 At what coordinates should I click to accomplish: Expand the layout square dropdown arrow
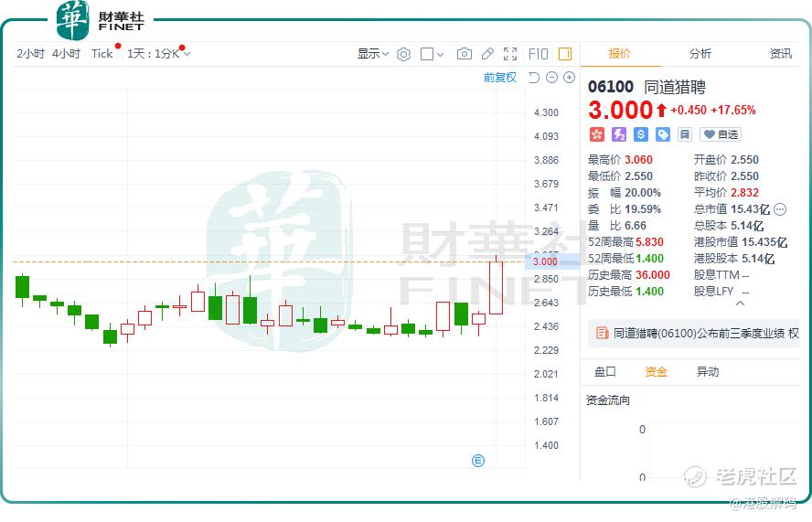[440, 54]
